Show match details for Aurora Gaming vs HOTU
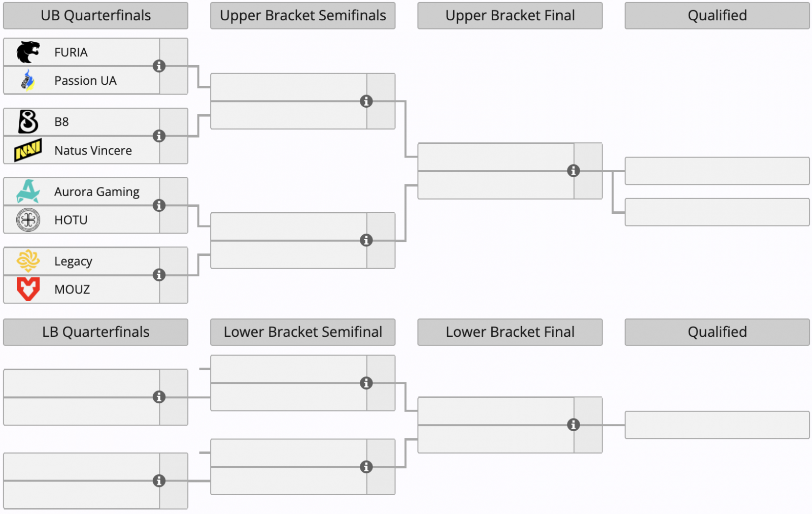Image resolution: width=812 pixels, height=514 pixels. 159,205
